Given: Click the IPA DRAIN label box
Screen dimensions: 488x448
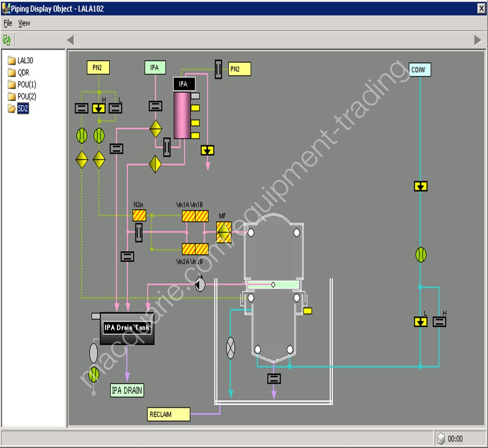Looking at the screenshot, I should [127, 390].
